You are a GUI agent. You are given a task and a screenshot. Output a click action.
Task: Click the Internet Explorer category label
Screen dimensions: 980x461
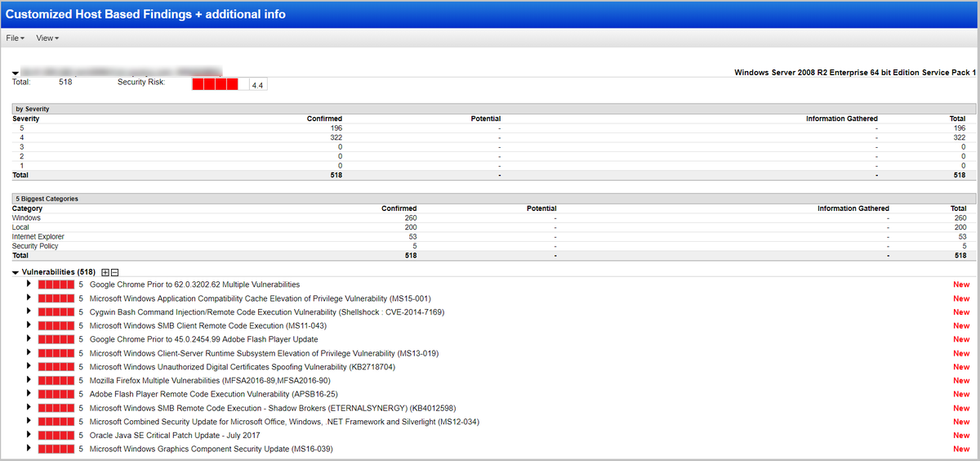(38, 237)
